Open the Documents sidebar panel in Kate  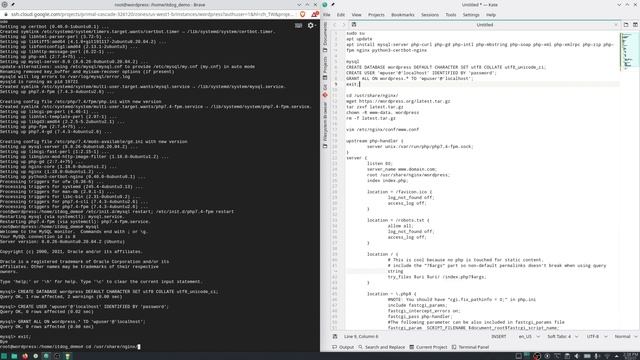(325, 37)
